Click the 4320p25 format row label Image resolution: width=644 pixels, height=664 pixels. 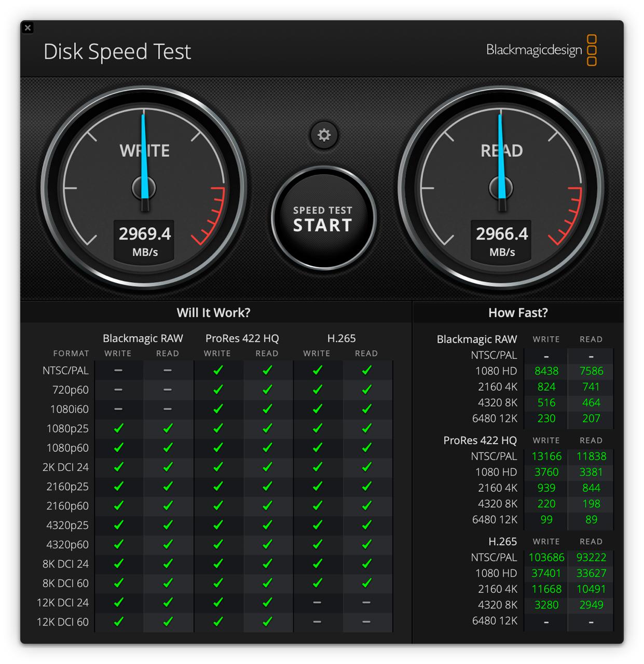tap(67, 525)
